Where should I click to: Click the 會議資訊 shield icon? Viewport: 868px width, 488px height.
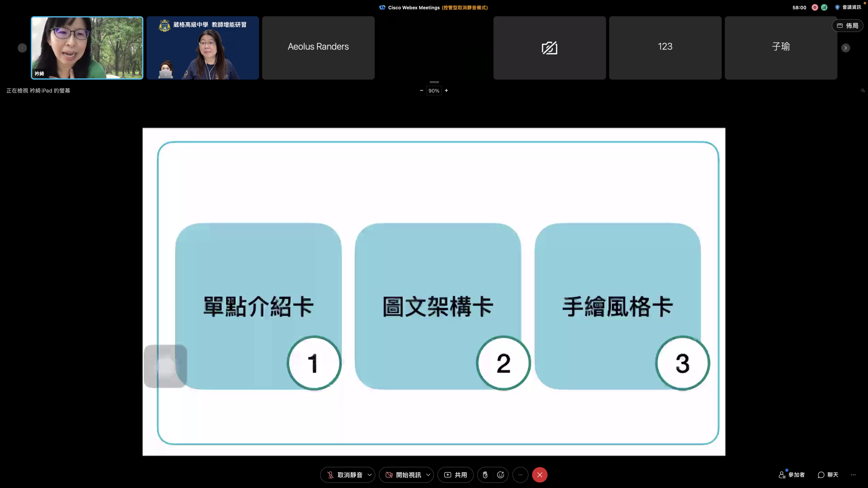coord(837,7)
